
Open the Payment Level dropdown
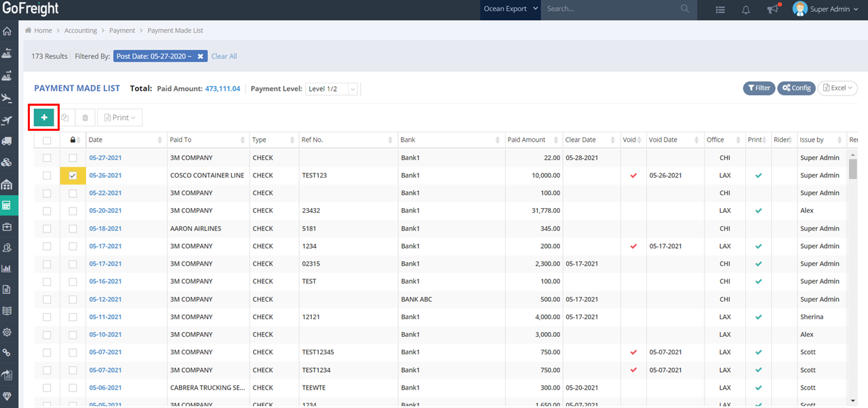tap(332, 89)
